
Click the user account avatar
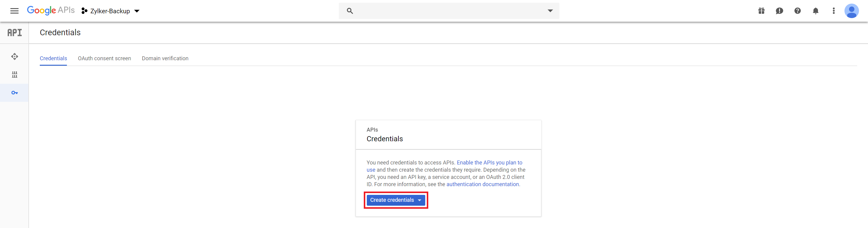click(x=851, y=11)
